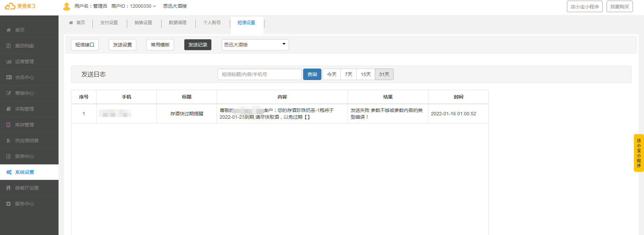Screen dimensions: 644x235
Task: Click the 会员中心 card icon
Action: (x=9, y=77)
